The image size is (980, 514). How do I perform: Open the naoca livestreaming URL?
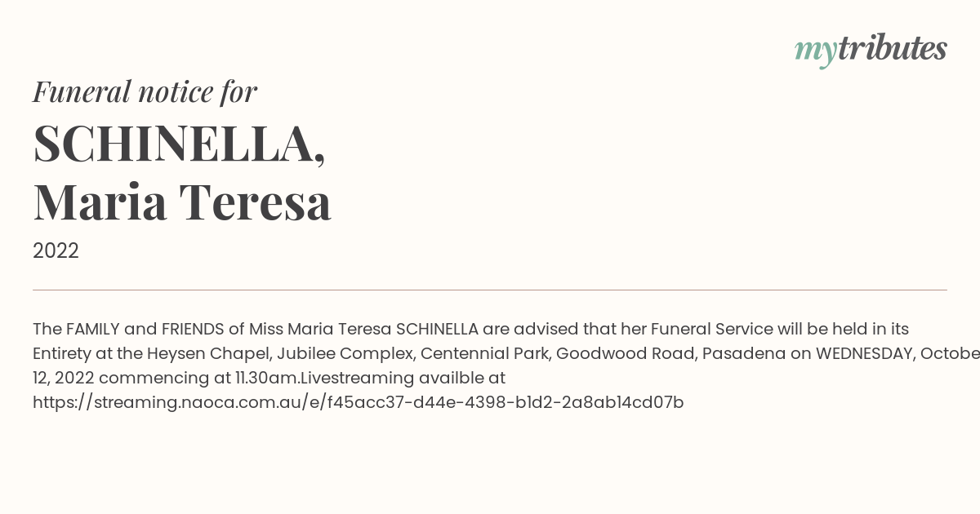pyautogui.click(x=358, y=402)
